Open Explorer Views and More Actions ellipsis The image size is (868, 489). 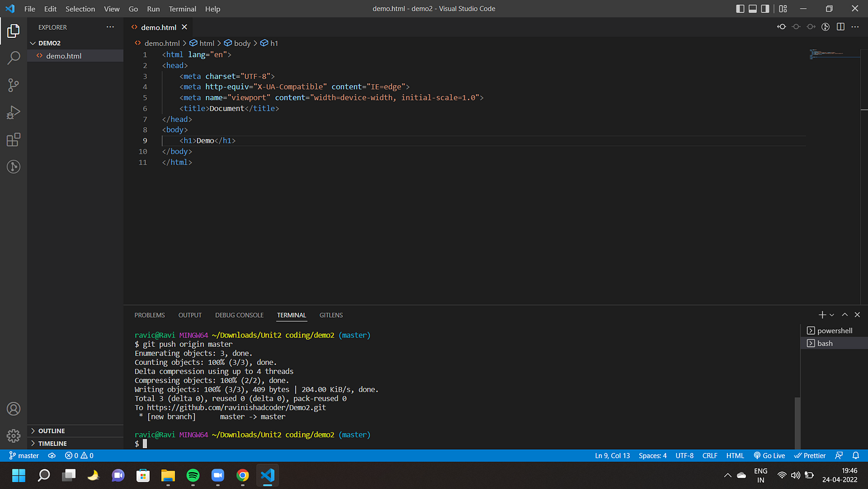click(110, 27)
